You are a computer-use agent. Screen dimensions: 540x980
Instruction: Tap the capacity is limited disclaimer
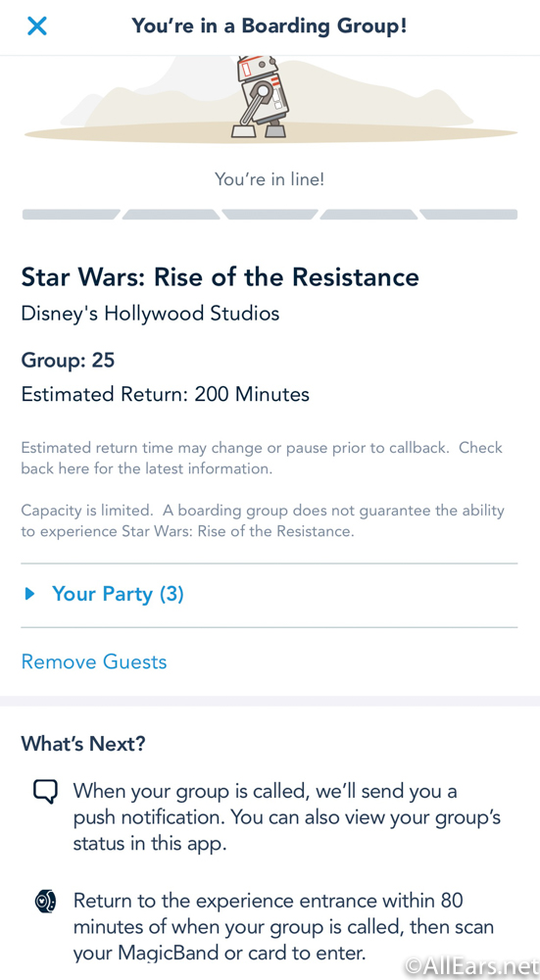pos(263,521)
